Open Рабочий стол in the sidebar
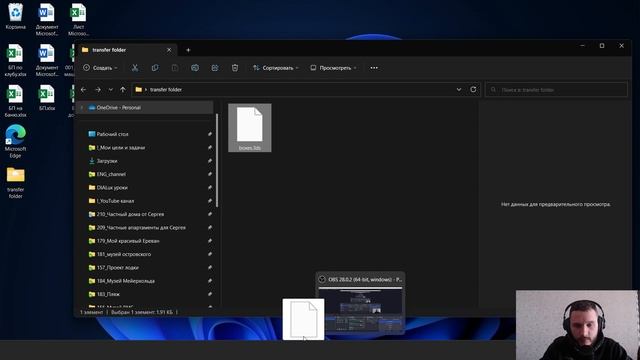The height and width of the screenshot is (360, 640). [x=113, y=134]
